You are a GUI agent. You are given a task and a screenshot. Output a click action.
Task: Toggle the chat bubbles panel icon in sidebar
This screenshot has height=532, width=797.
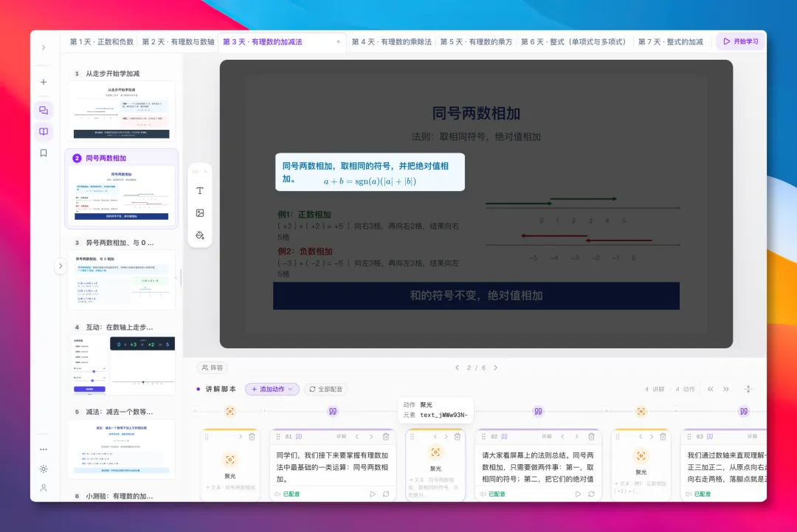click(44, 110)
